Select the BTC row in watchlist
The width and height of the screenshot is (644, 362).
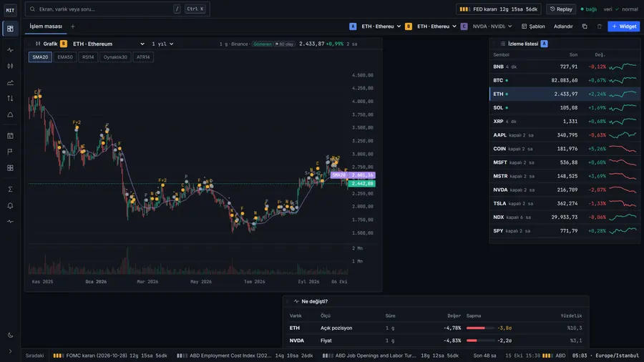point(565,80)
